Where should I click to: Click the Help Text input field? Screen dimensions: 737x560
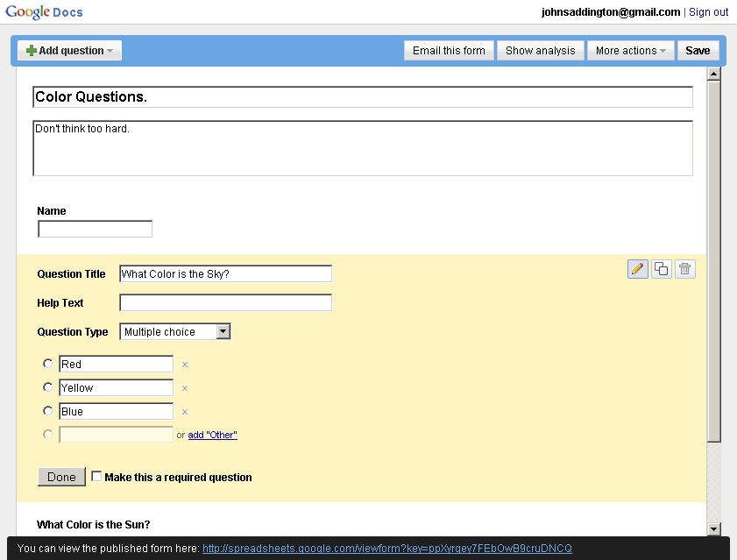225,302
